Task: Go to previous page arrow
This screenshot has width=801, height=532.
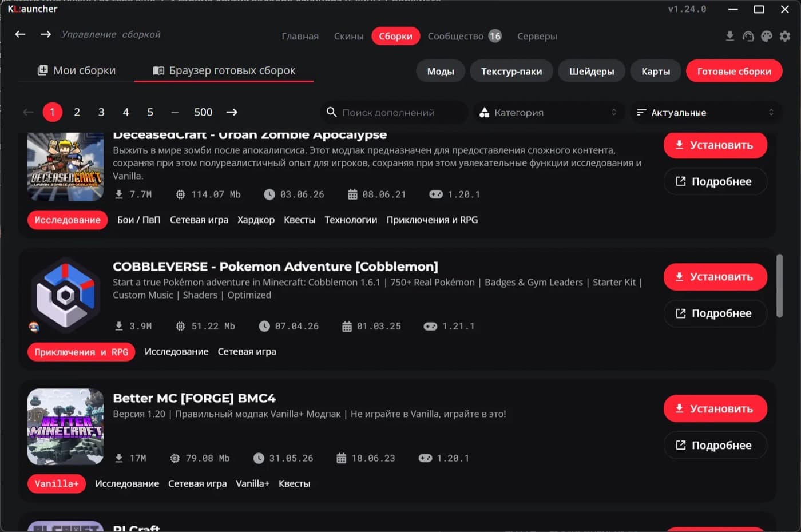Action: (28, 112)
